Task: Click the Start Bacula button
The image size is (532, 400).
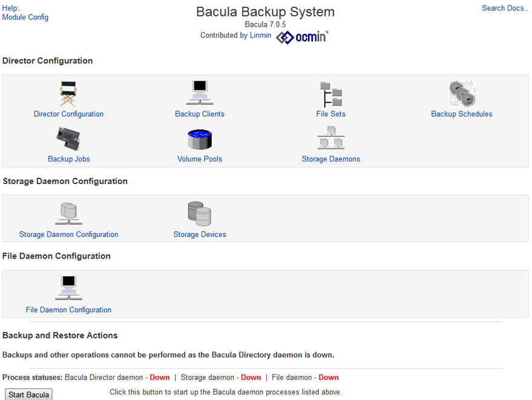Action: (28, 395)
